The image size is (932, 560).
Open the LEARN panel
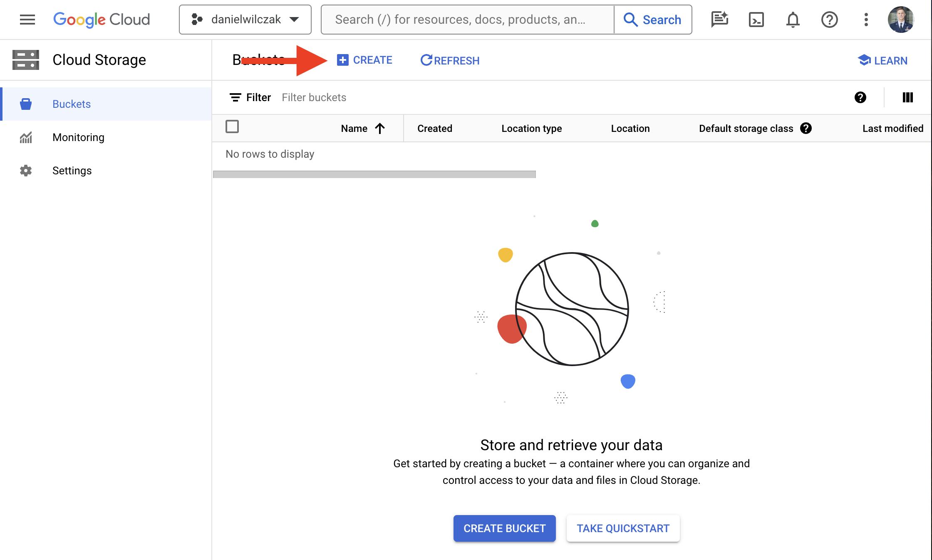pyautogui.click(x=882, y=60)
